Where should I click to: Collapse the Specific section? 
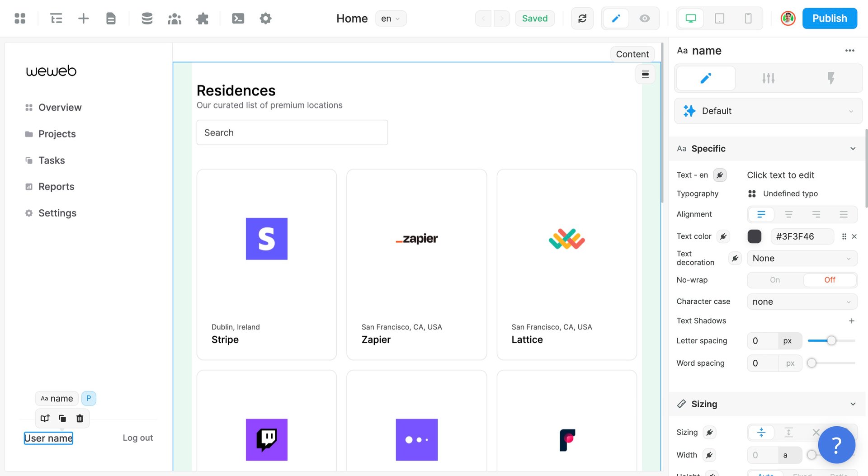point(853,149)
